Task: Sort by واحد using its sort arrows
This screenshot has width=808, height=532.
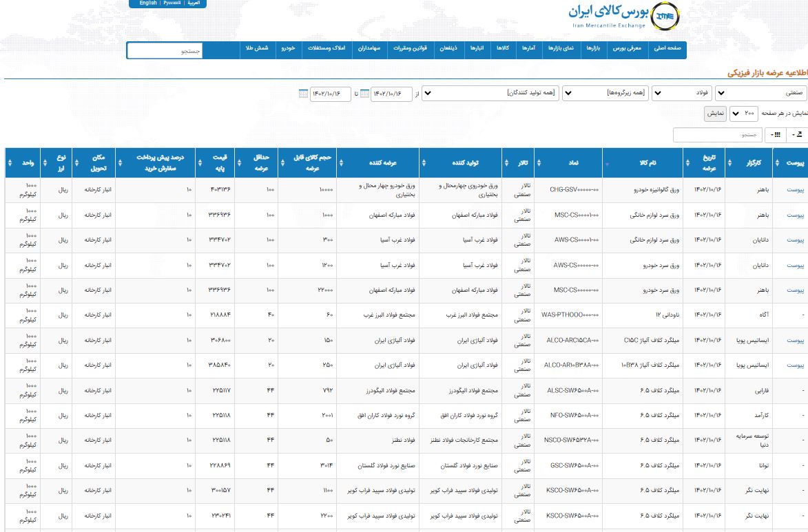Action: 10,163
